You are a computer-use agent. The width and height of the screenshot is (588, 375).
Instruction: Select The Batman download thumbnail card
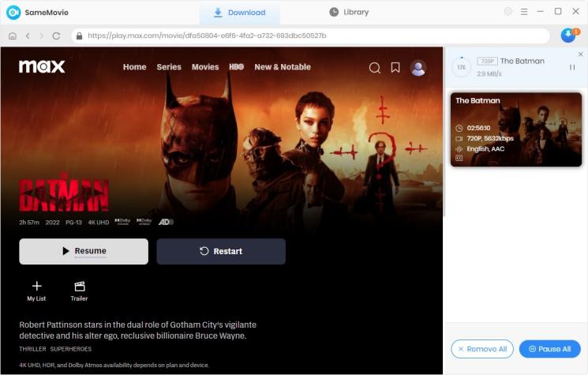point(516,129)
